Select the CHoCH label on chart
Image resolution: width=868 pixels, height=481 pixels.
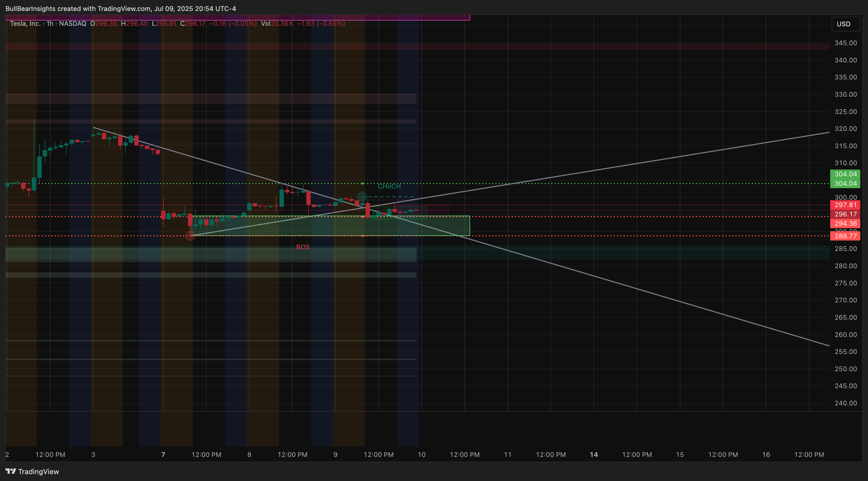(389, 186)
